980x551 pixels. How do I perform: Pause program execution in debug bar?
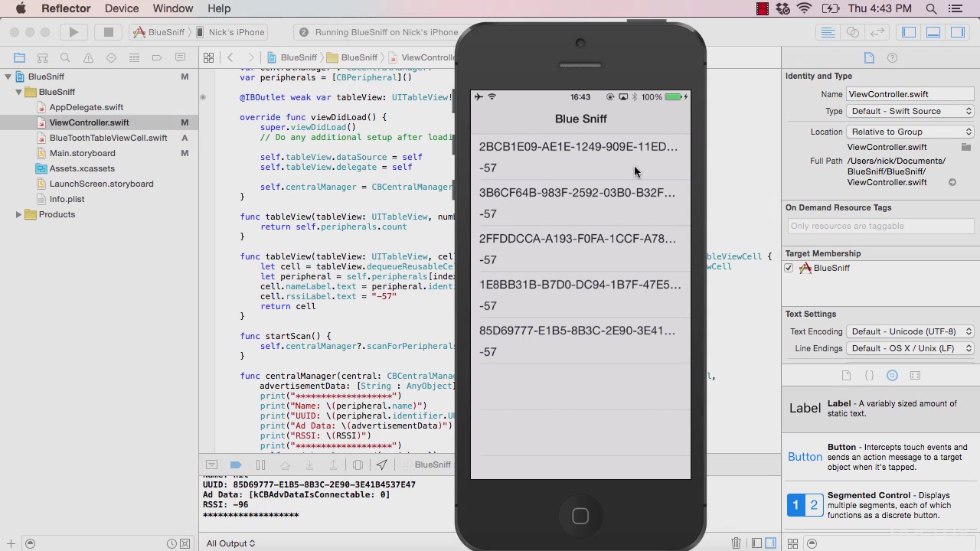pos(260,465)
